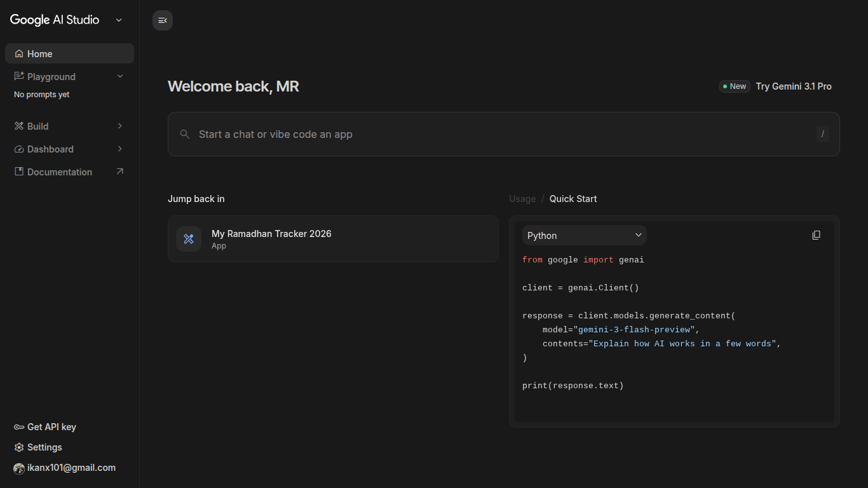Copy the Quick Start code snippet
The image size is (868, 488).
click(x=817, y=235)
